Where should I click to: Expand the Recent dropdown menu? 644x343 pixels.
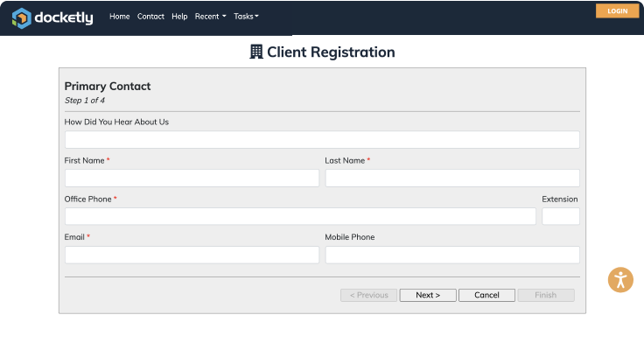pos(211,17)
